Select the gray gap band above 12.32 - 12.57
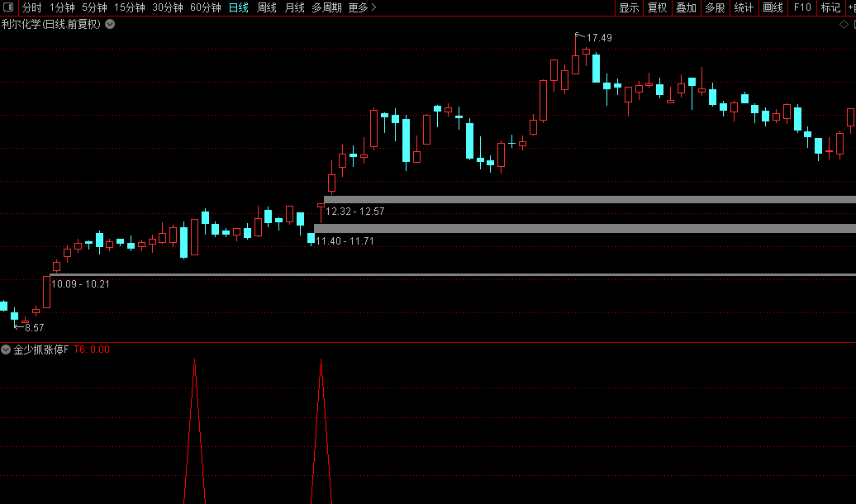 pos(590,200)
